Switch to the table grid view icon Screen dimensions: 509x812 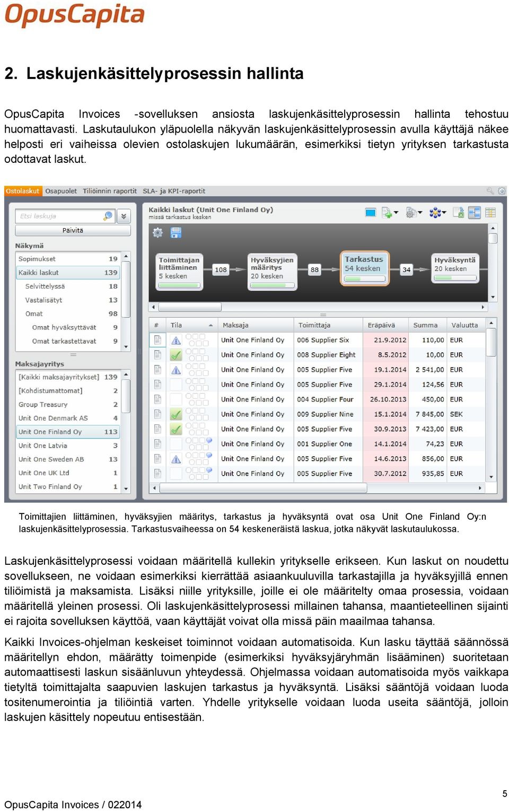tap(490, 213)
